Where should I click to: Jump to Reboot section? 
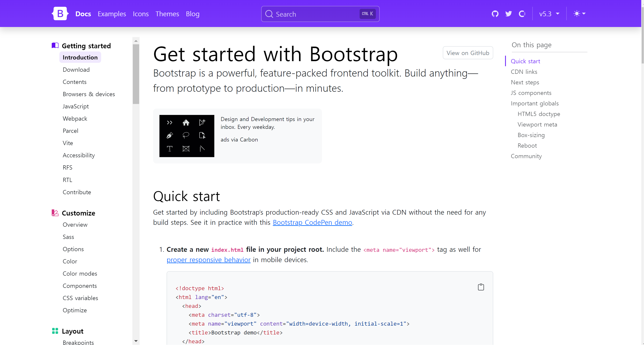click(527, 145)
